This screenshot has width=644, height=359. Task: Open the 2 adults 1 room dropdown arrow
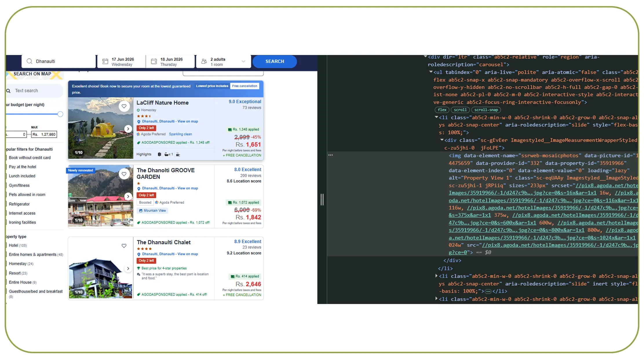[x=243, y=61]
